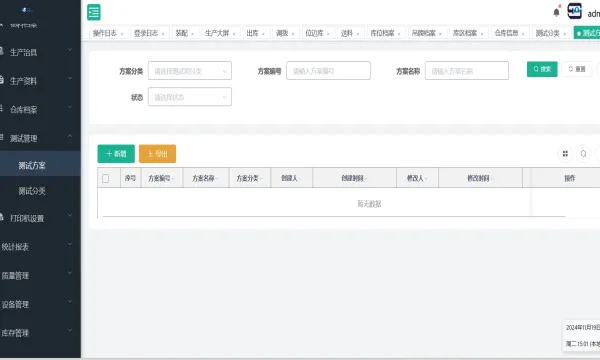Click the orange 导出 export button

click(157, 154)
